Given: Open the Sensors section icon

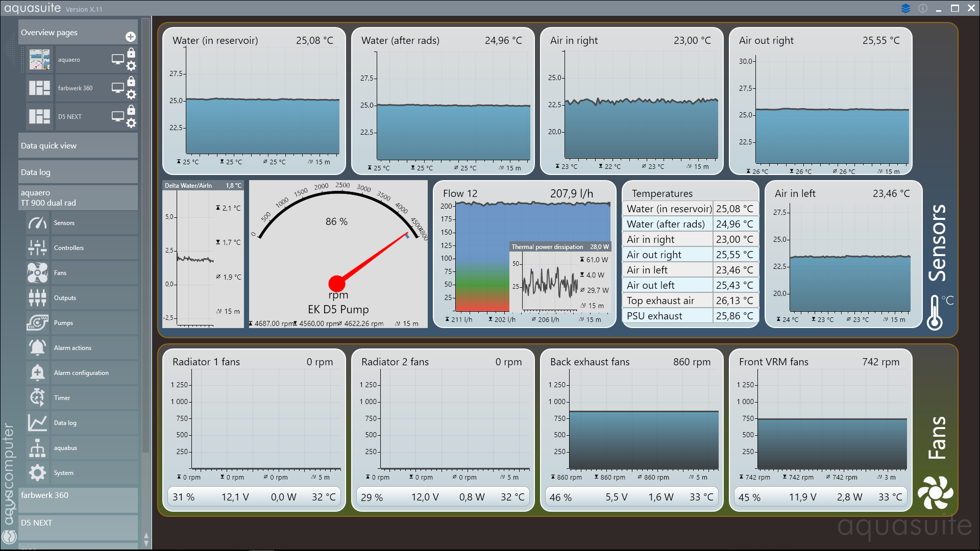Looking at the screenshot, I should pyautogui.click(x=37, y=223).
